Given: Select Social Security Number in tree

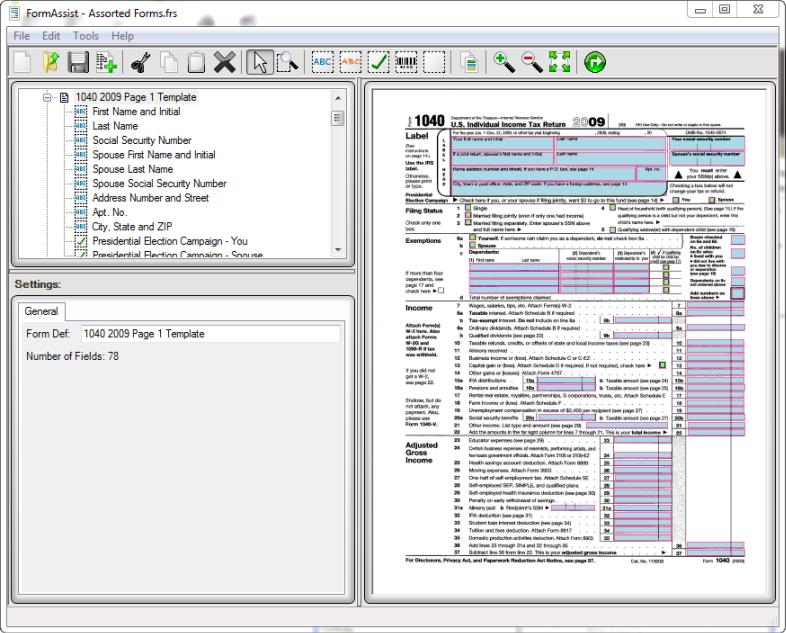Looking at the screenshot, I should [142, 140].
